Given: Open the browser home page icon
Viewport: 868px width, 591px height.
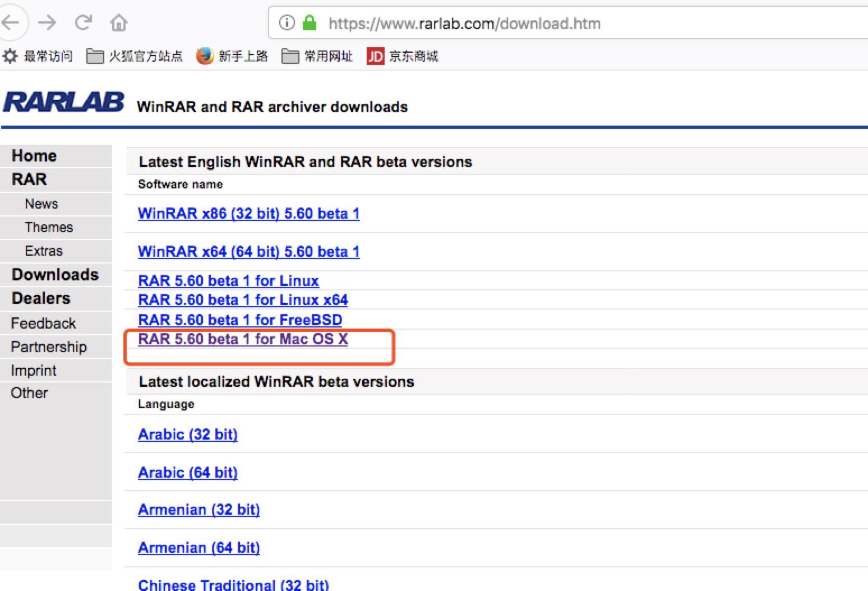Looking at the screenshot, I should tap(119, 23).
